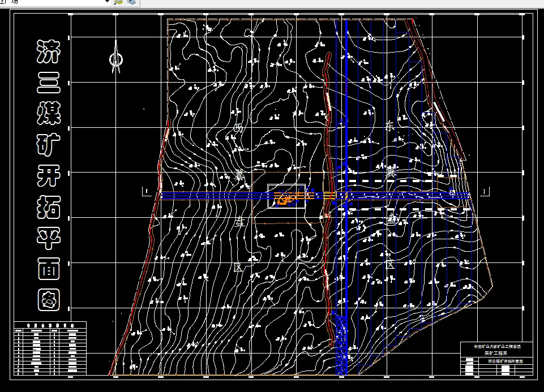Click the title block text 中国矿业大学矿业工程学院
This screenshot has height=392, width=544.
point(497,347)
